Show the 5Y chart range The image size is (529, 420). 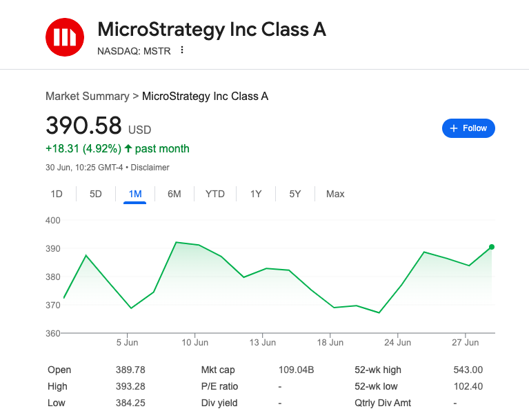coord(295,194)
